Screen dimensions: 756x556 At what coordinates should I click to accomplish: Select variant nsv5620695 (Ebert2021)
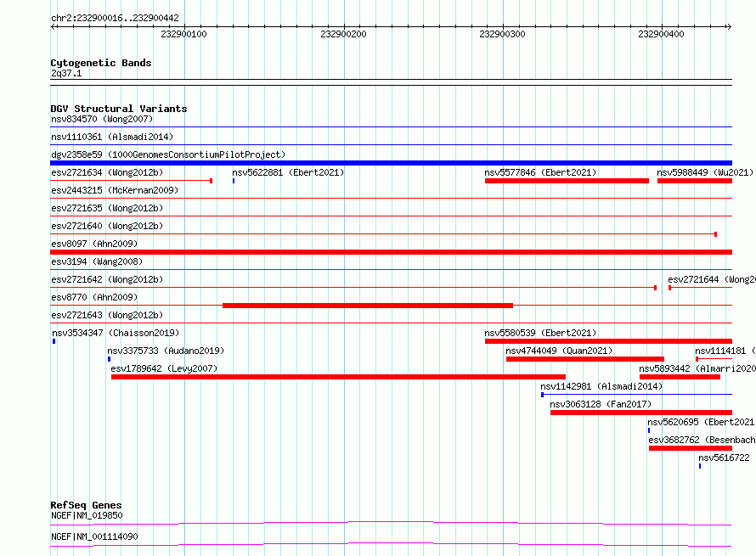pos(702,422)
